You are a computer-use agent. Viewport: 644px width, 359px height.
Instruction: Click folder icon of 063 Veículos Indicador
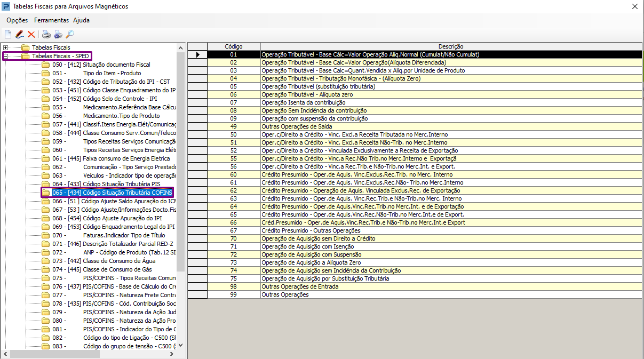pos(46,175)
